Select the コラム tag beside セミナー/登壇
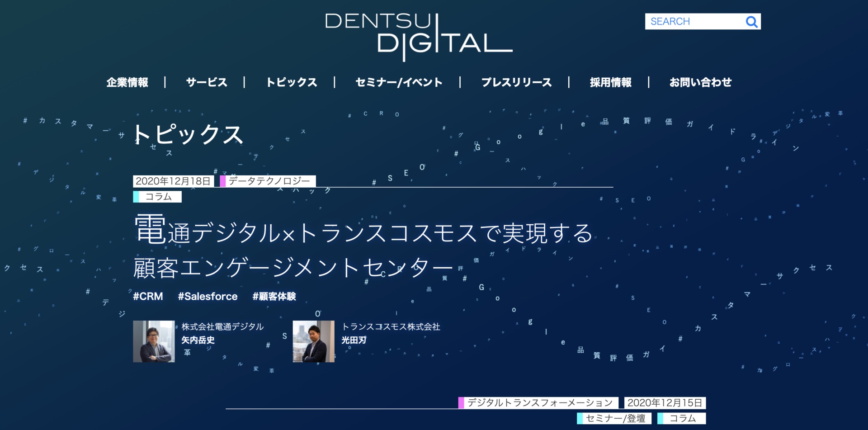 pyautogui.click(x=681, y=418)
